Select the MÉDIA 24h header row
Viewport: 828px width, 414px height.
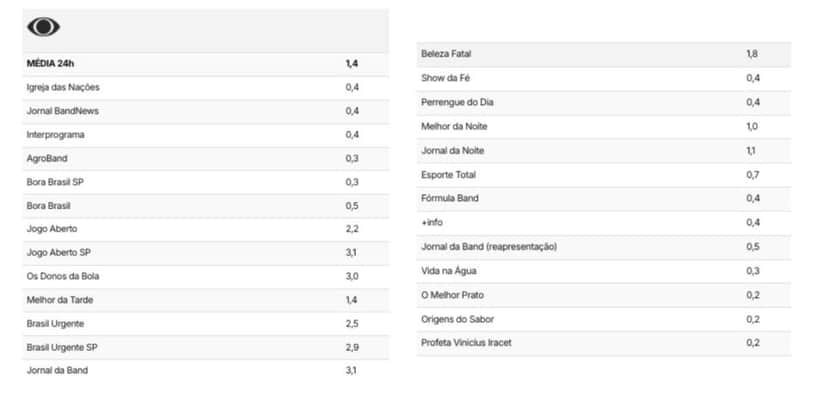205,64
